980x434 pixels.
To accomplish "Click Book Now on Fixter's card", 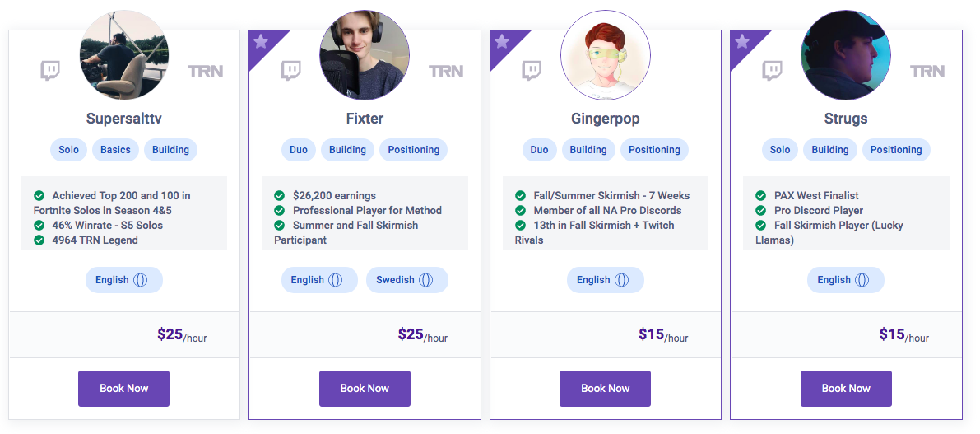I will click(x=365, y=389).
